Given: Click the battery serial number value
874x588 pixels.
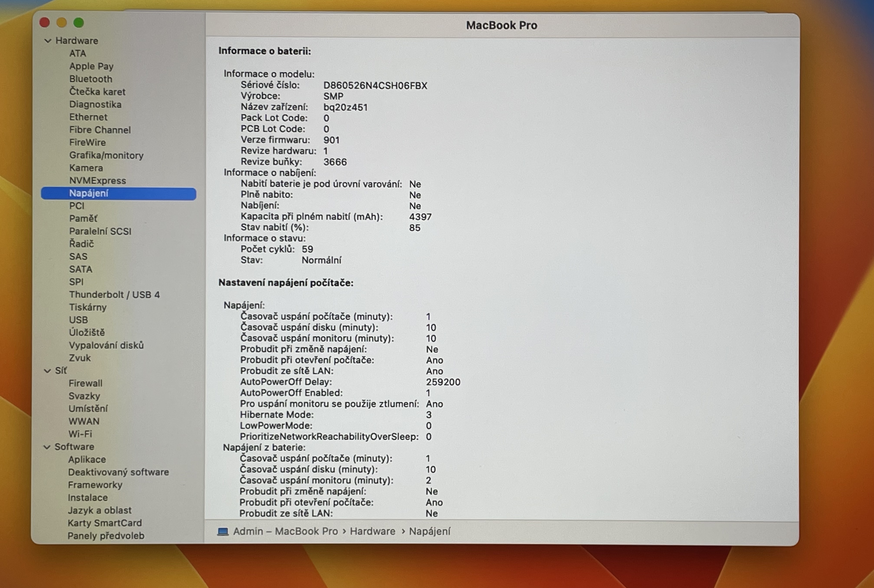Looking at the screenshot, I should click(x=375, y=86).
